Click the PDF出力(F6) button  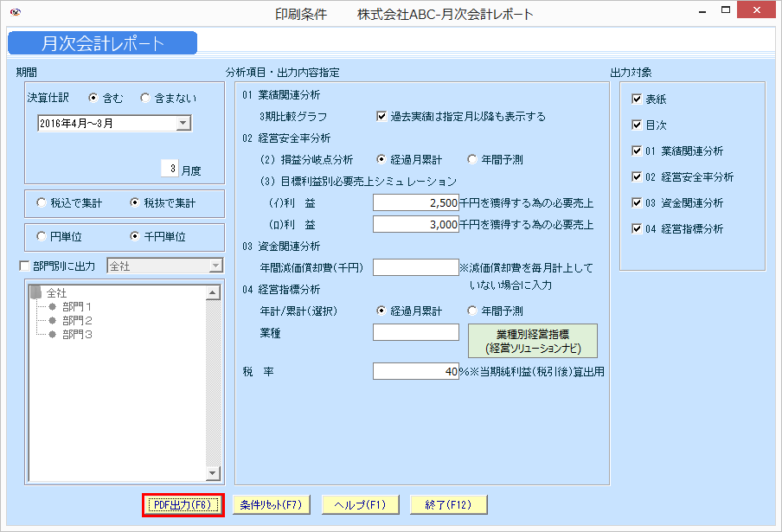point(181,504)
